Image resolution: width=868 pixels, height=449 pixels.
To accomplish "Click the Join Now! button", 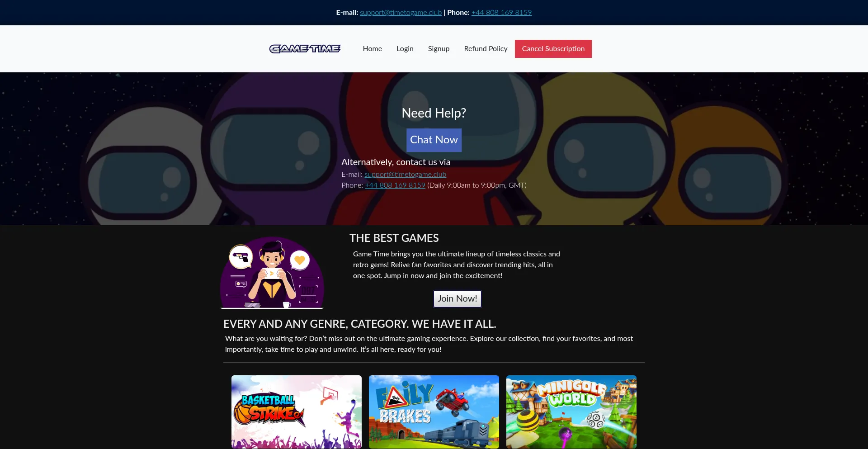I will [457, 298].
